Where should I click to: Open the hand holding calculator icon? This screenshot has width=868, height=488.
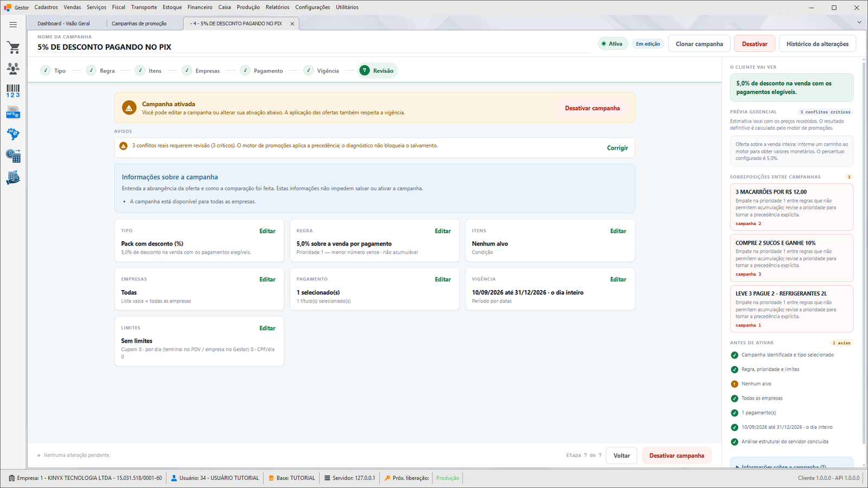(x=13, y=178)
